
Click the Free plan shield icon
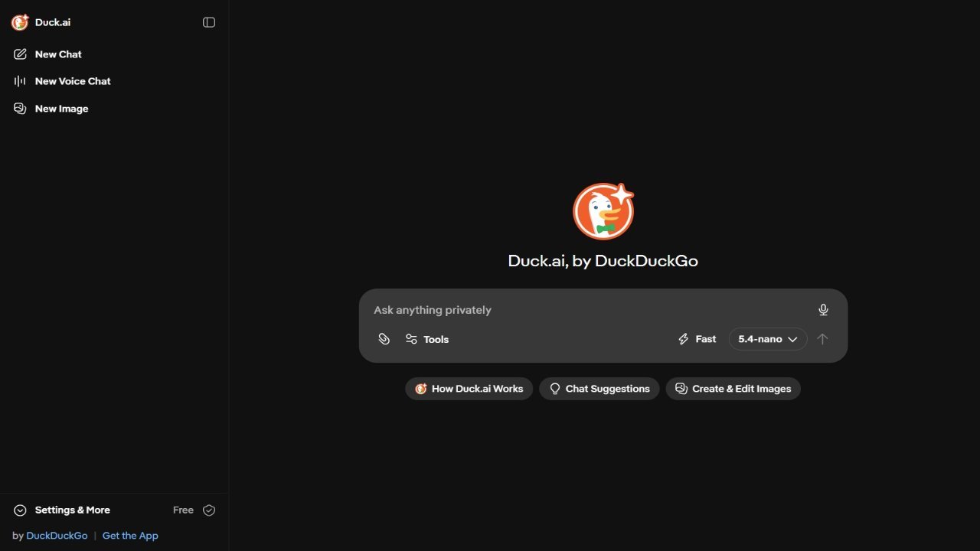209,510
